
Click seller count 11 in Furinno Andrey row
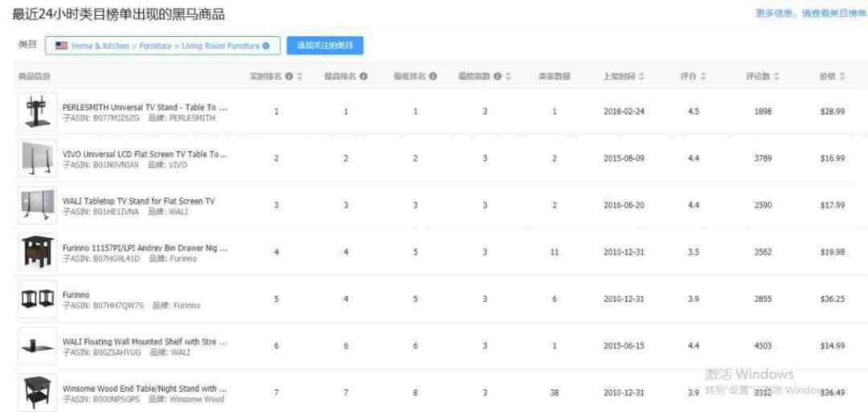tap(555, 252)
